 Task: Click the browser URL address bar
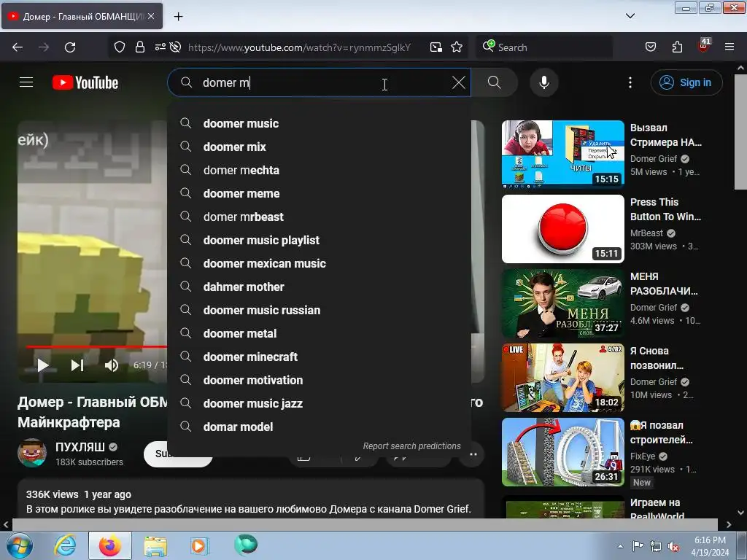click(x=299, y=47)
